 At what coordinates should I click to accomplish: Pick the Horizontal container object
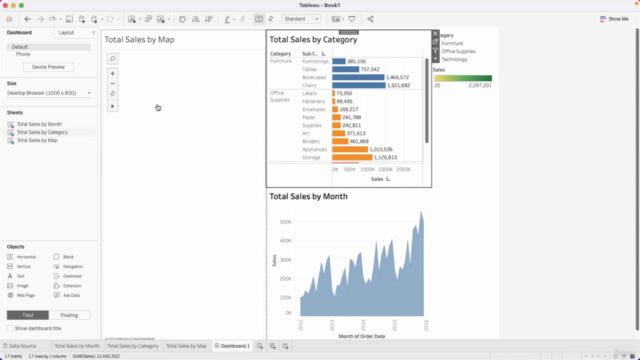(x=22, y=257)
